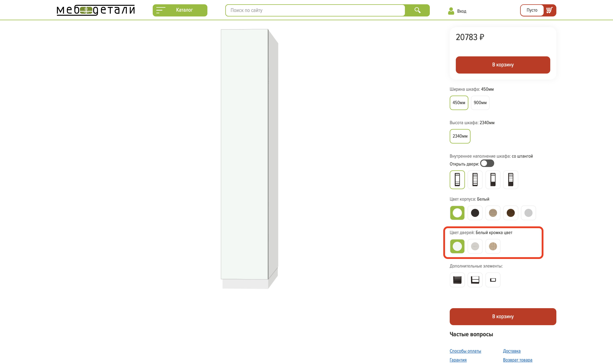Click the Мебдетали logo
The height and width of the screenshot is (364, 613).
(96, 10)
